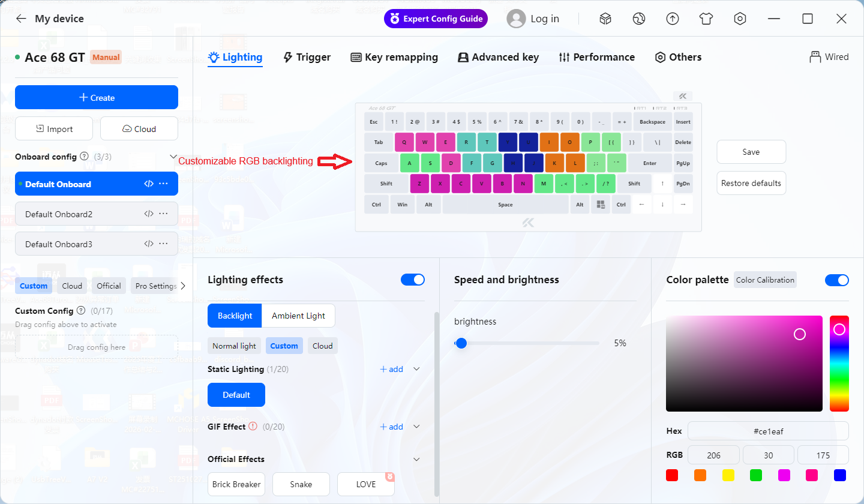The height and width of the screenshot is (504, 864).
Task: Open the more options dots on Default Onboard2
Action: (163, 214)
